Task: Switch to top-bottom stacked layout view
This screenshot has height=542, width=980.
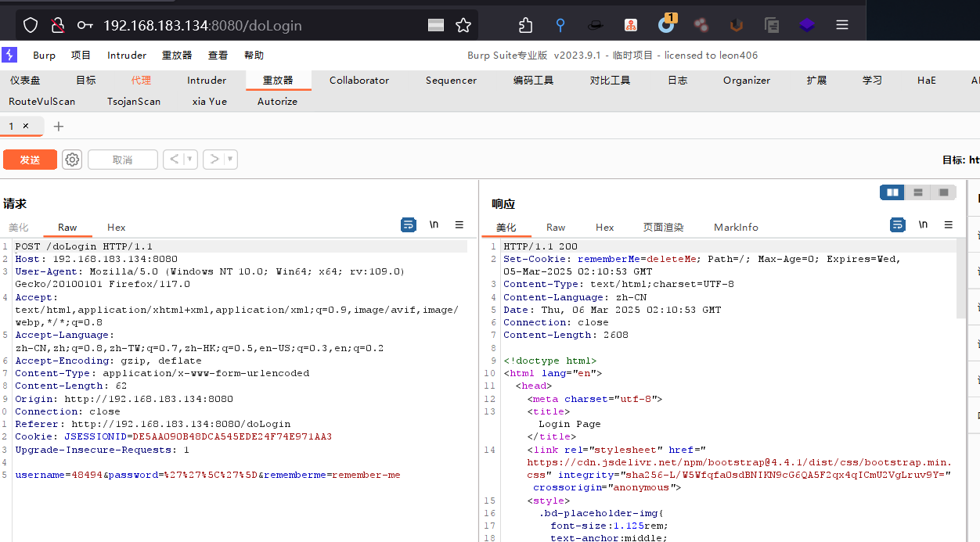Action: point(918,192)
